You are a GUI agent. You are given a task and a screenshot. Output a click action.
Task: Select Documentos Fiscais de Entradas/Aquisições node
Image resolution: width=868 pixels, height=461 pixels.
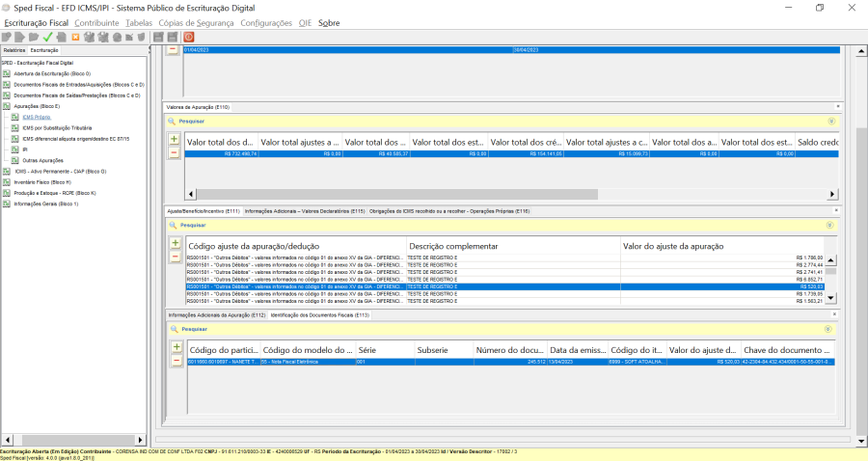(79, 85)
